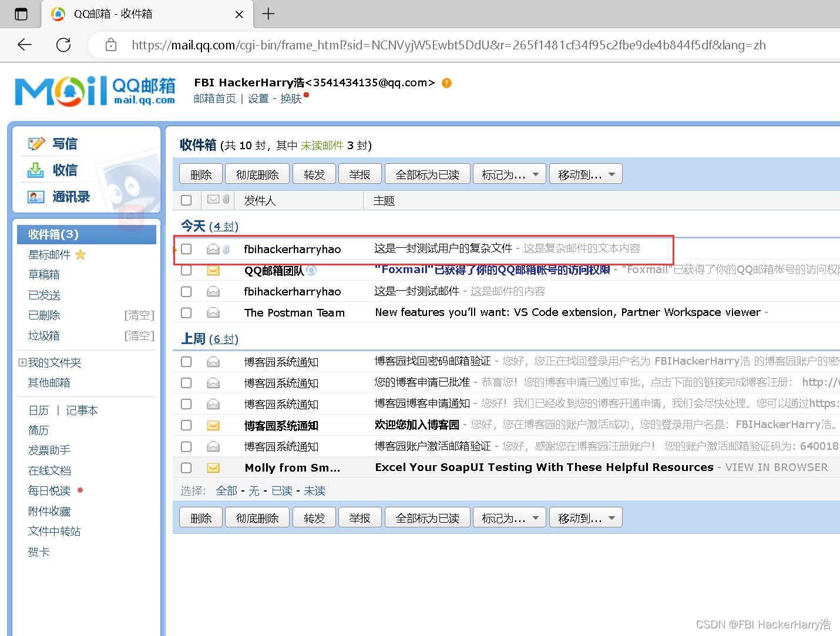Click envelope icon on Postman Team row
Image resolution: width=840 pixels, height=636 pixels.
click(213, 312)
